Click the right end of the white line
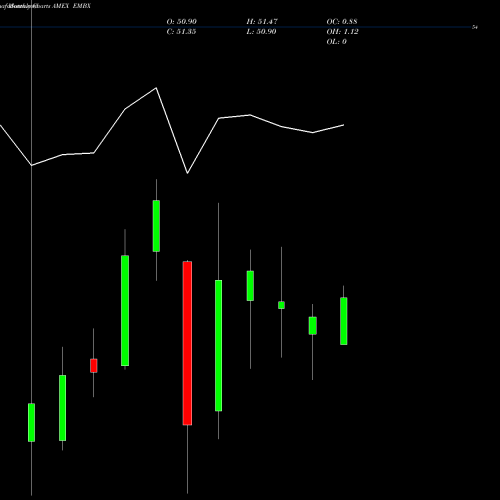The height and width of the screenshot is (500, 500). pos(344,125)
